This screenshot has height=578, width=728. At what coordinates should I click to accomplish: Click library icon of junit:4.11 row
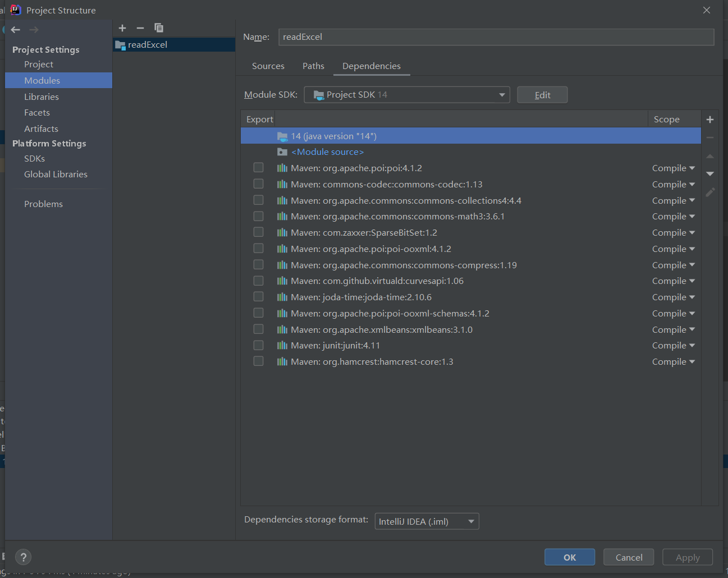[x=282, y=345]
